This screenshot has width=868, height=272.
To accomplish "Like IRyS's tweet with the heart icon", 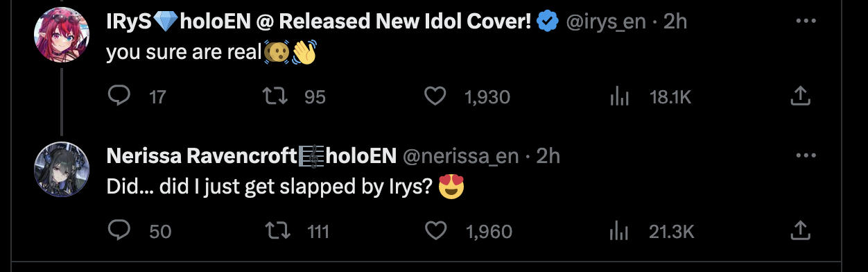I will (435, 96).
